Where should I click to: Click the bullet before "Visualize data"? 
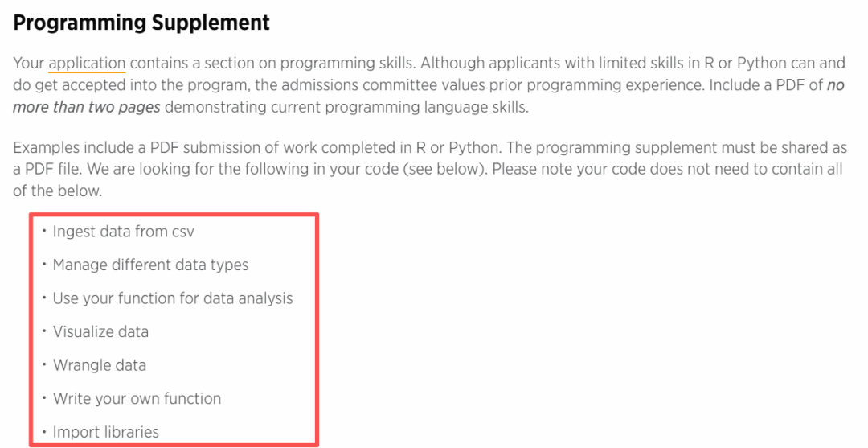click(x=44, y=331)
